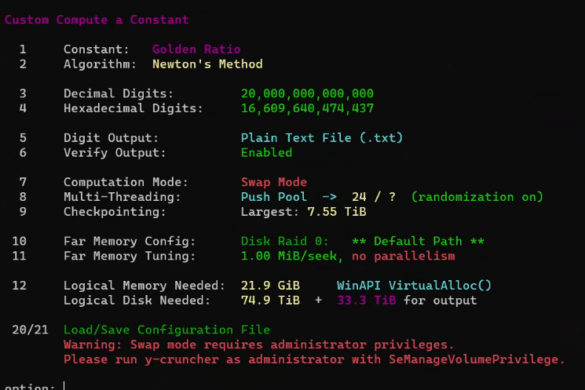585x390 pixels.
Task: Click the Swap Mode computation value
Action: tap(274, 182)
